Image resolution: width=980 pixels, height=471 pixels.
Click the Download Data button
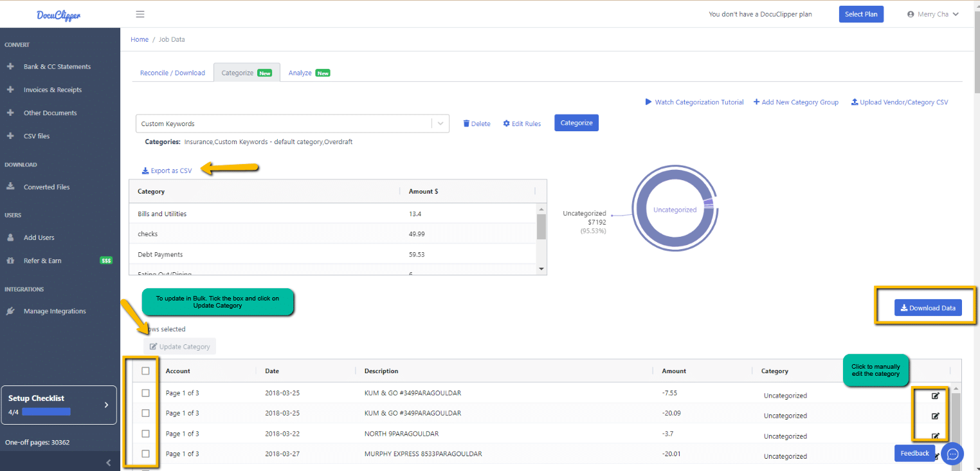[928, 308]
